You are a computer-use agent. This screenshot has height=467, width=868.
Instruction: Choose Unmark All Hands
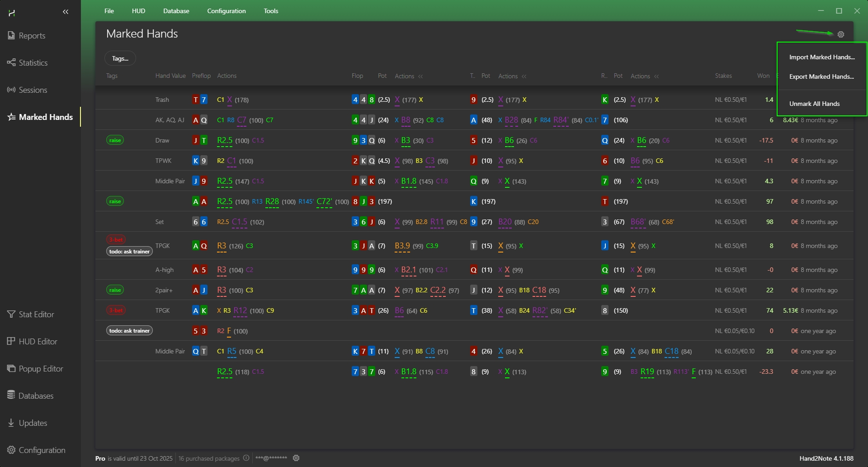(x=814, y=104)
